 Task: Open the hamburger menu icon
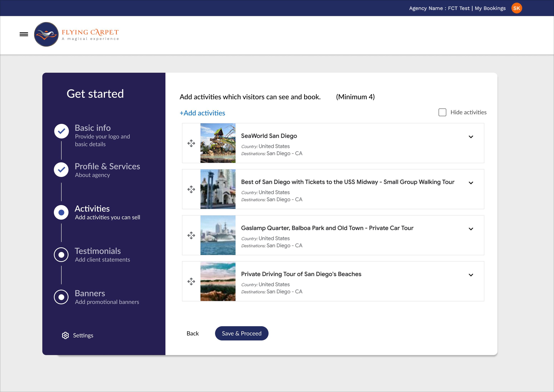24,34
